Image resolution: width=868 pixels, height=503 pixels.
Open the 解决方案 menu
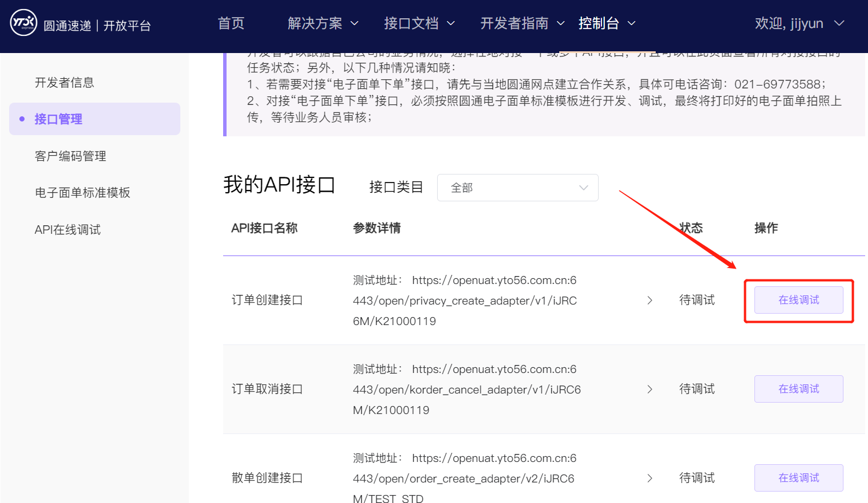[323, 23]
